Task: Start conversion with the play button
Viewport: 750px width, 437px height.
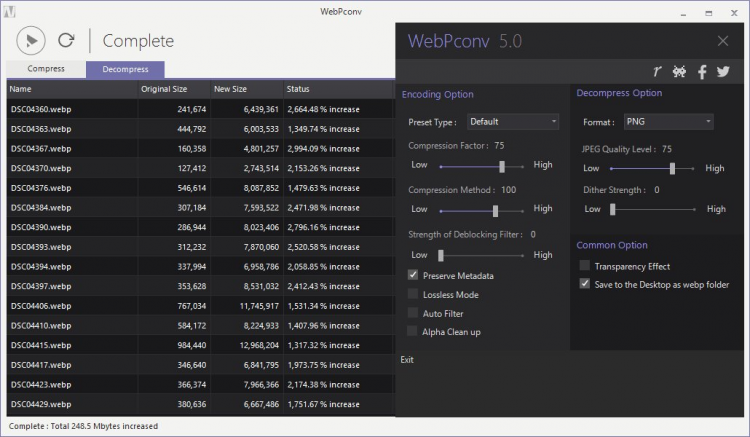Action: [x=31, y=41]
